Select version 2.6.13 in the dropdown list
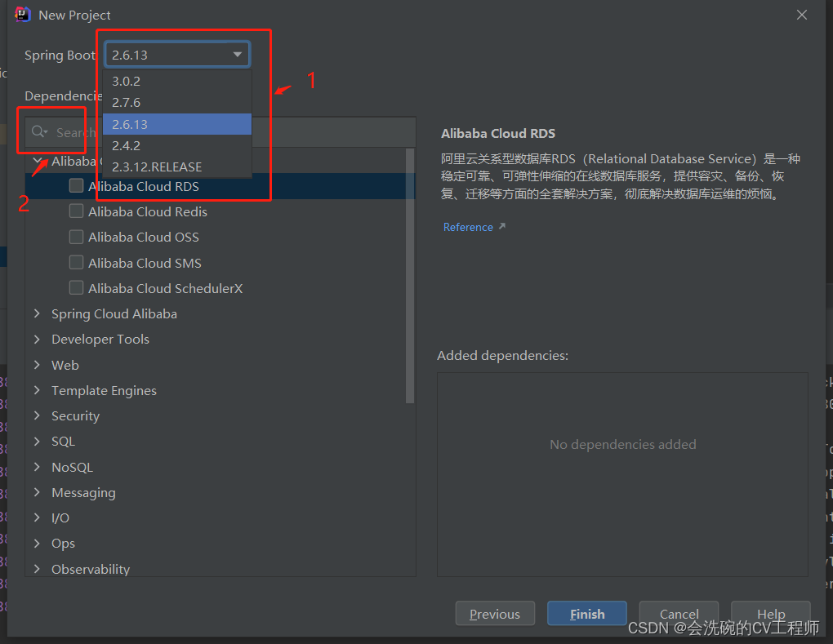This screenshot has width=833, height=644. pyautogui.click(x=177, y=124)
